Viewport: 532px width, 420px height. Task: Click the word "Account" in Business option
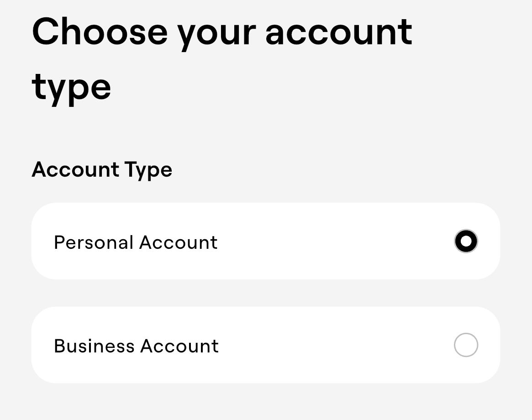pyautogui.click(x=179, y=346)
